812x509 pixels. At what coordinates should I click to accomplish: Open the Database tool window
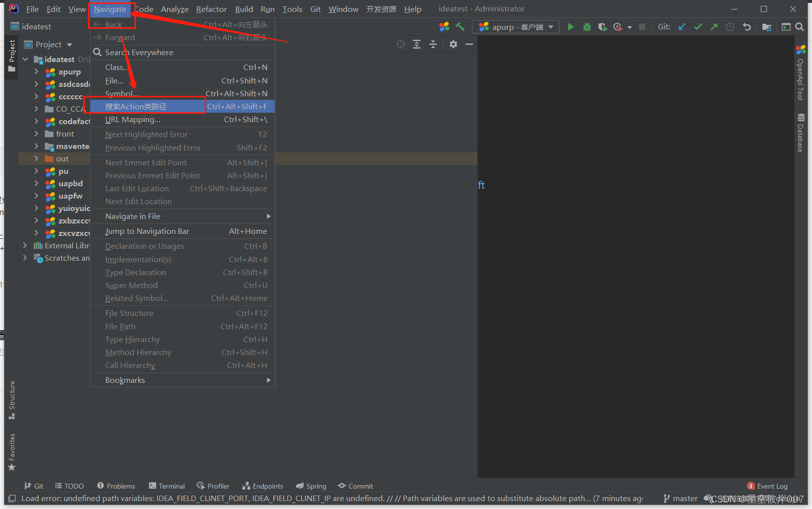(x=801, y=133)
